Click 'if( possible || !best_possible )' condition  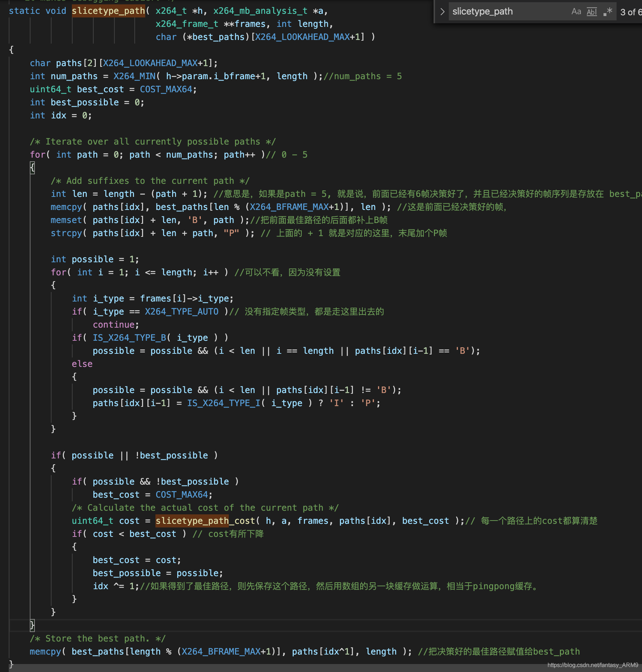click(x=134, y=456)
